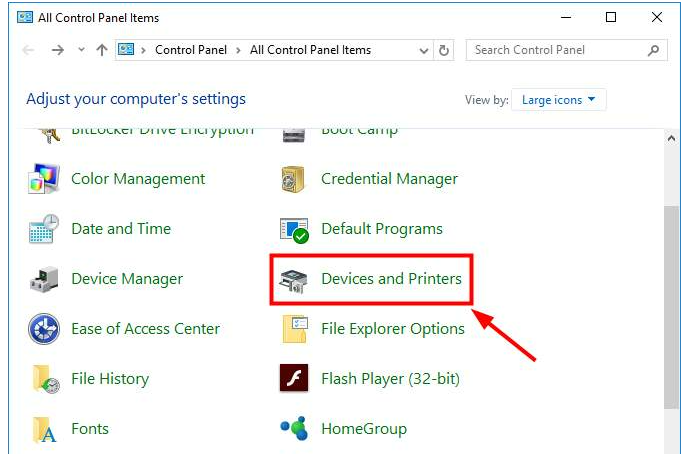684x454 pixels.
Task: Open the File Explorer Options link
Action: 392,329
